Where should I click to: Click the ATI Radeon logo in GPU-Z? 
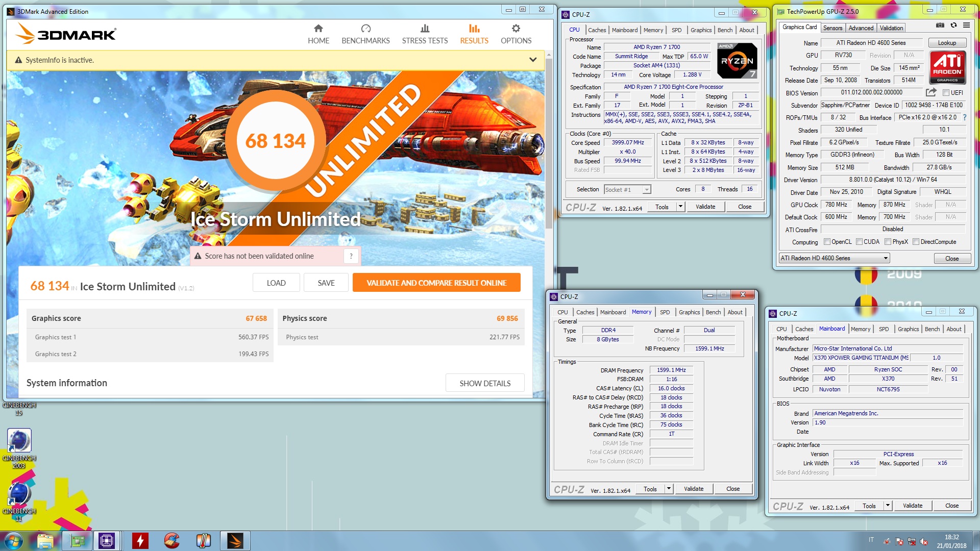tap(947, 66)
